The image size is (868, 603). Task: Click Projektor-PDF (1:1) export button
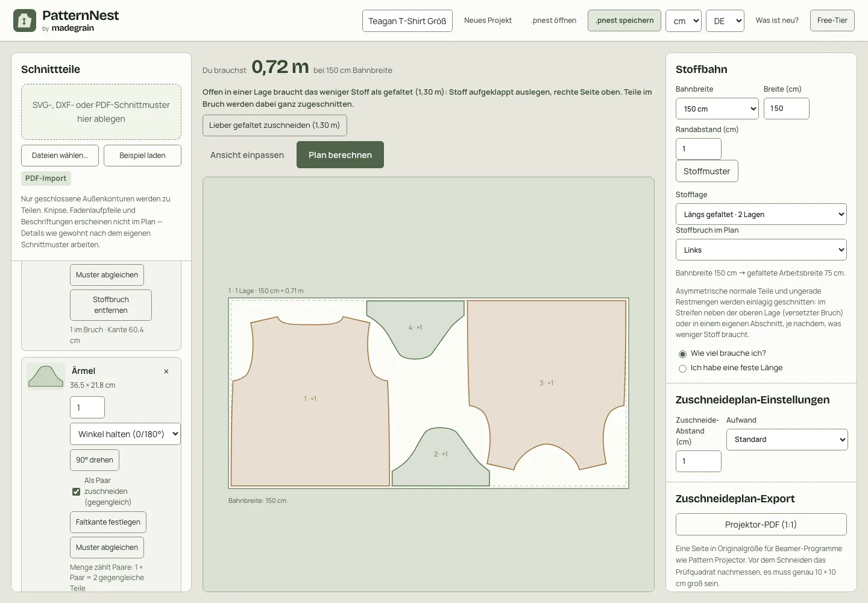point(761,525)
